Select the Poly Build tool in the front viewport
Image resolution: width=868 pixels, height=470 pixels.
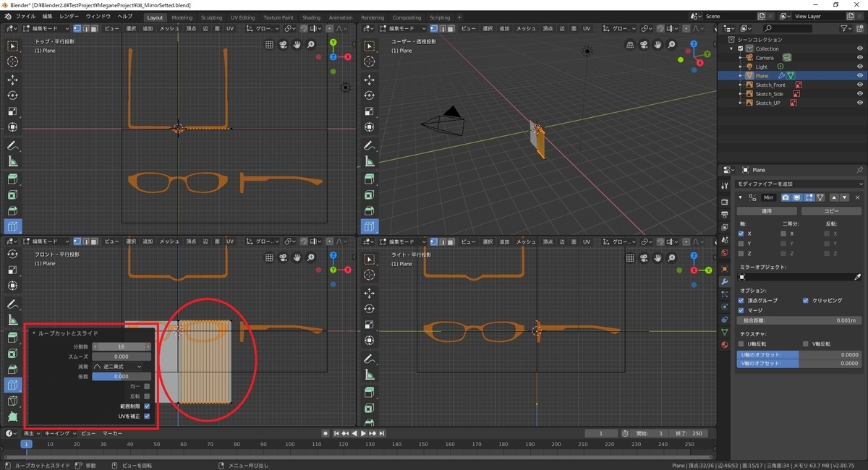click(x=13, y=416)
